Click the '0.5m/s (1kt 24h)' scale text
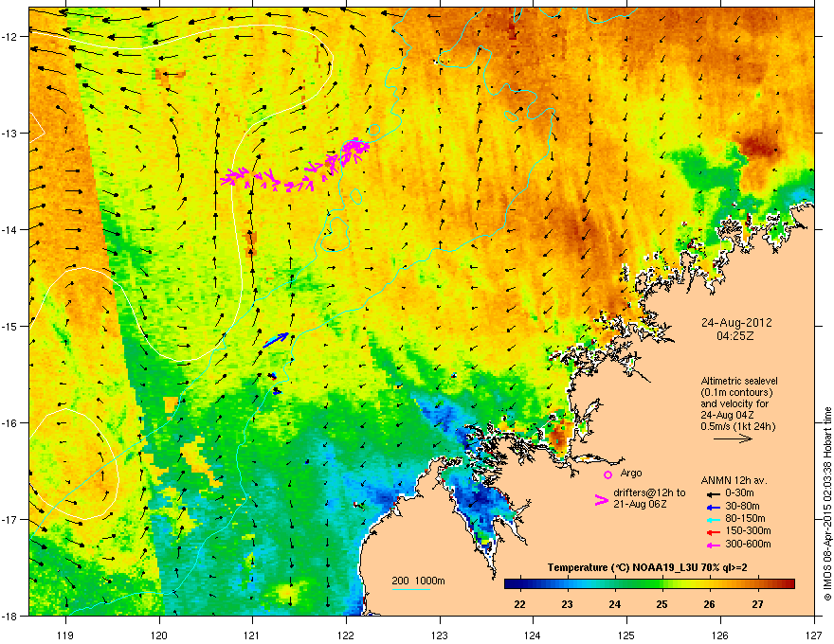Image resolution: width=834 pixels, height=644 pixels. [737, 427]
